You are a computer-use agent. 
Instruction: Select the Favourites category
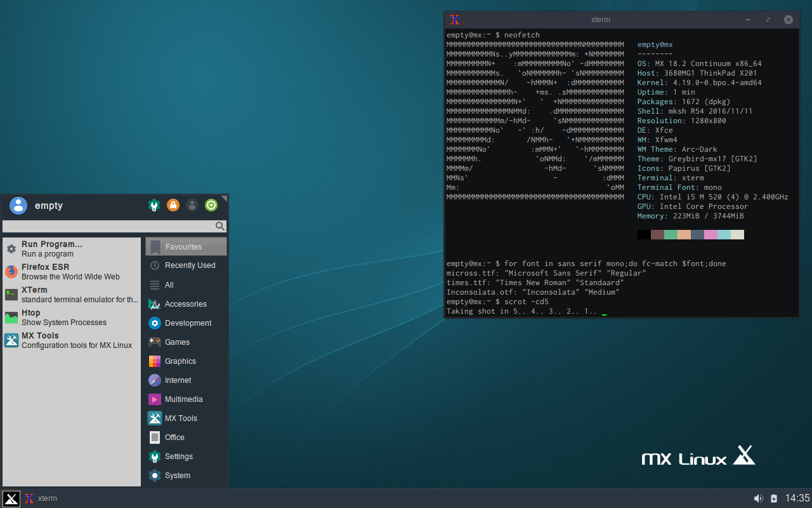tap(186, 246)
